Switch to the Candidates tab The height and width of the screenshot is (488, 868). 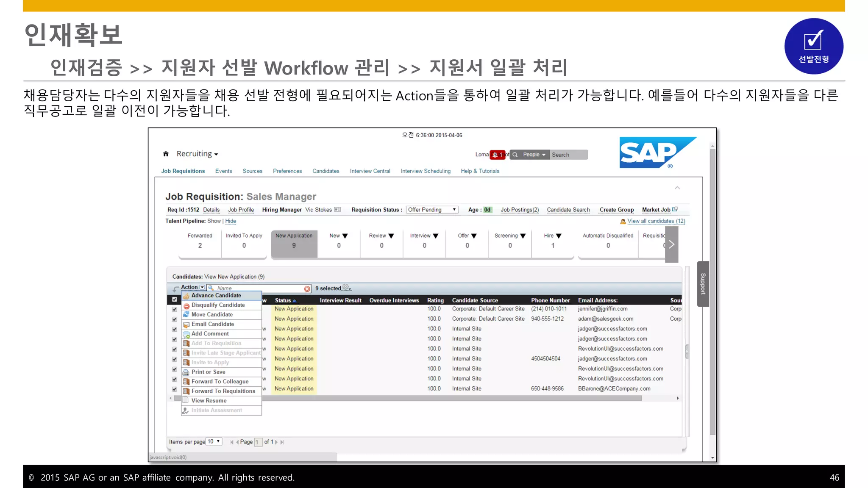pos(326,171)
